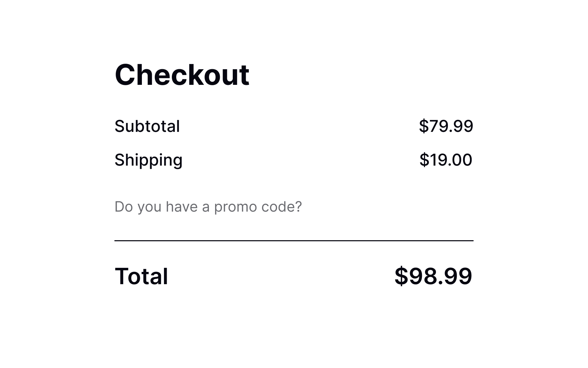Click the Subtotal label

pyautogui.click(x=147, y=126)
